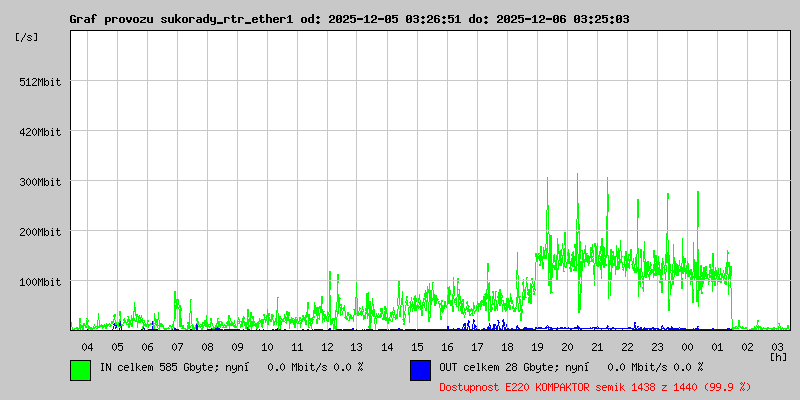Click the 100Mbit y-axis label
800x400 pixels.
click(x=40, y=282)
